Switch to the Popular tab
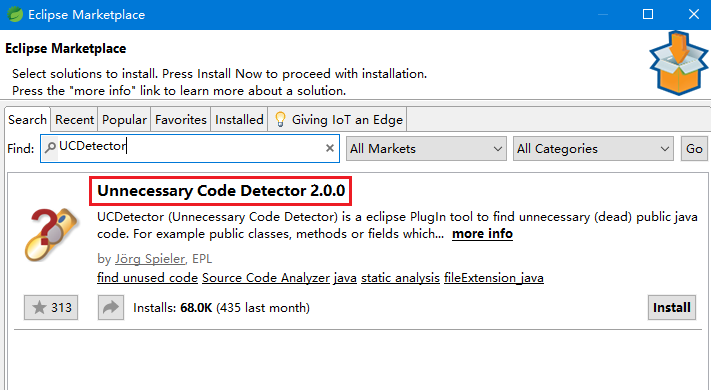Image resolution: width=711 pixels, height=390 pixels. click(124, 120)
